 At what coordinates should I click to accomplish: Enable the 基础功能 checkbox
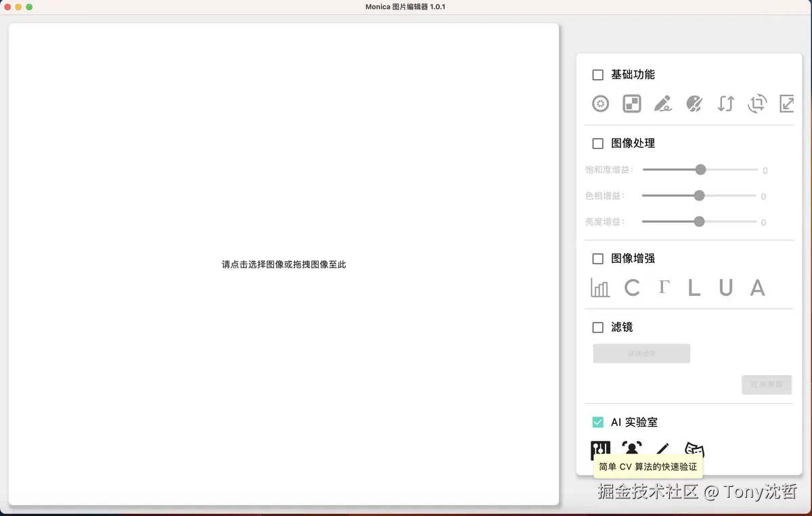(597, 74)
